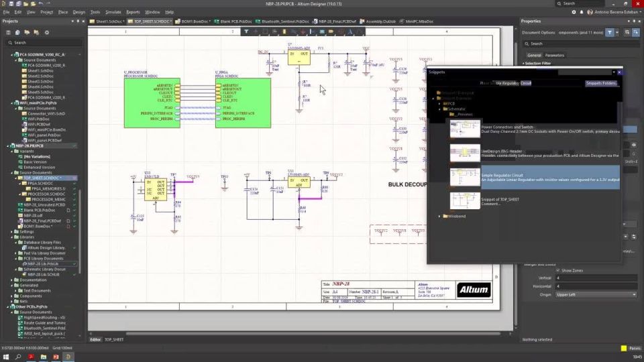The image size is (644, 362).
Task: Expand the Settings folder in project tree
Action: (x=12, y=232)
